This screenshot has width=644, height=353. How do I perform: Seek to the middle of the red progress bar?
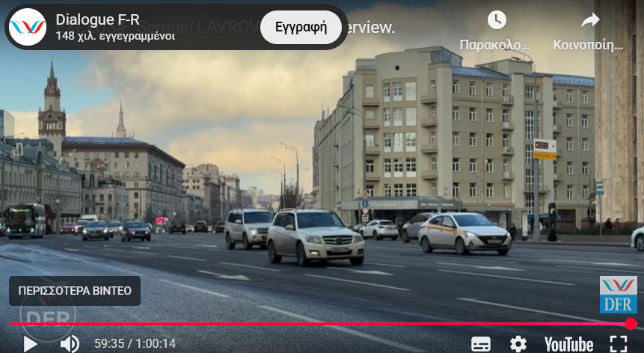coord(319,324)
